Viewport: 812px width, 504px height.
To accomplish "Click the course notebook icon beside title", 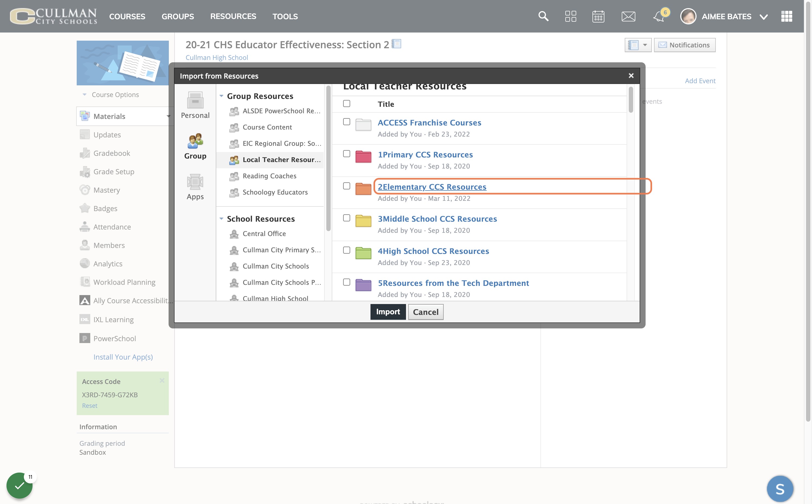I will click(x=396, y=44).
